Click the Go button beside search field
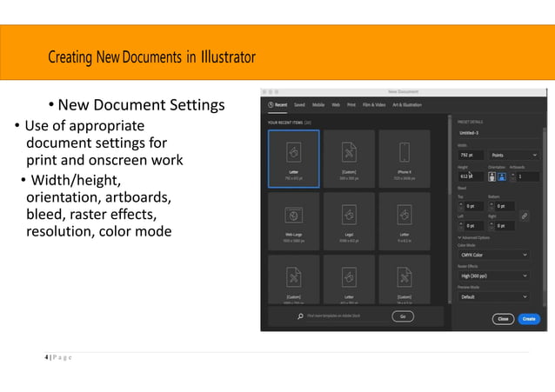This screenshot has height=392, width=555. click(403, 316)
